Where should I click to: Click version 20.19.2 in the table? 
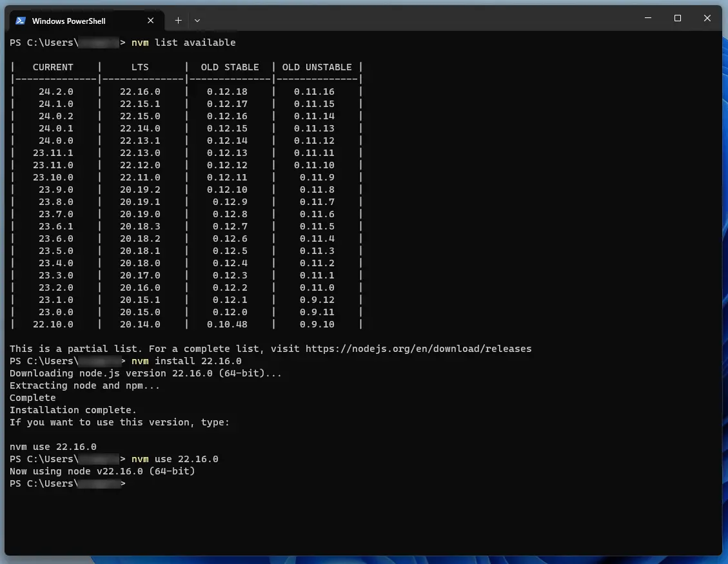[140, 190]
